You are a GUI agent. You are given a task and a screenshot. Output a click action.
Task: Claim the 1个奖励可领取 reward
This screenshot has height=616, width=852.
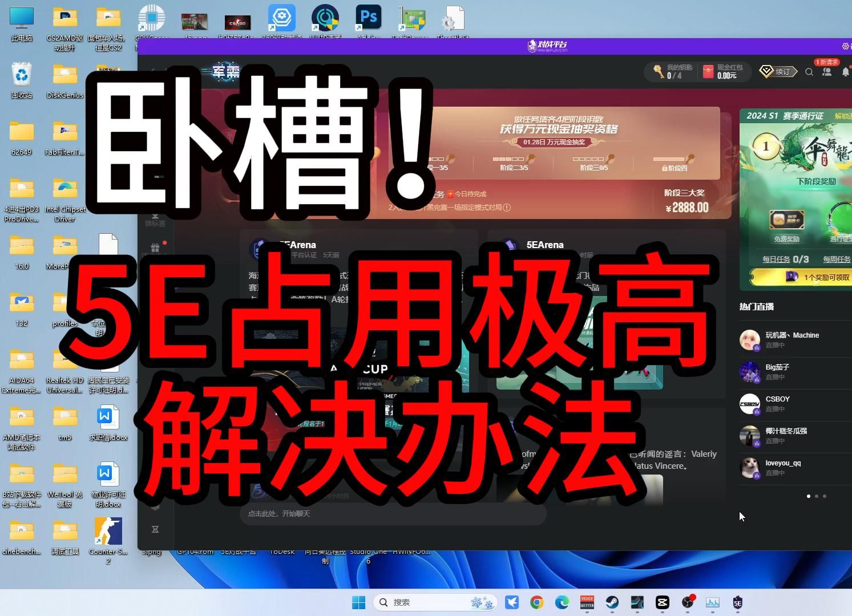[801, 277]
